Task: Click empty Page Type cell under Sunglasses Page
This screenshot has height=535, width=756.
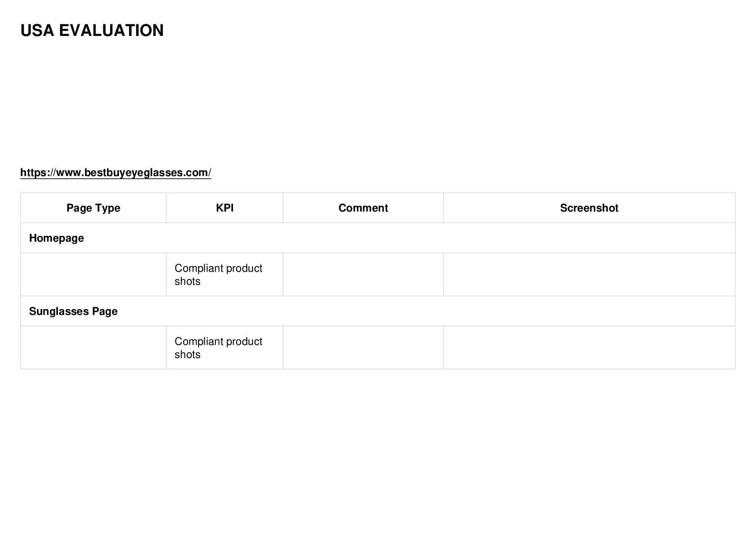Action: coord(93,348)
